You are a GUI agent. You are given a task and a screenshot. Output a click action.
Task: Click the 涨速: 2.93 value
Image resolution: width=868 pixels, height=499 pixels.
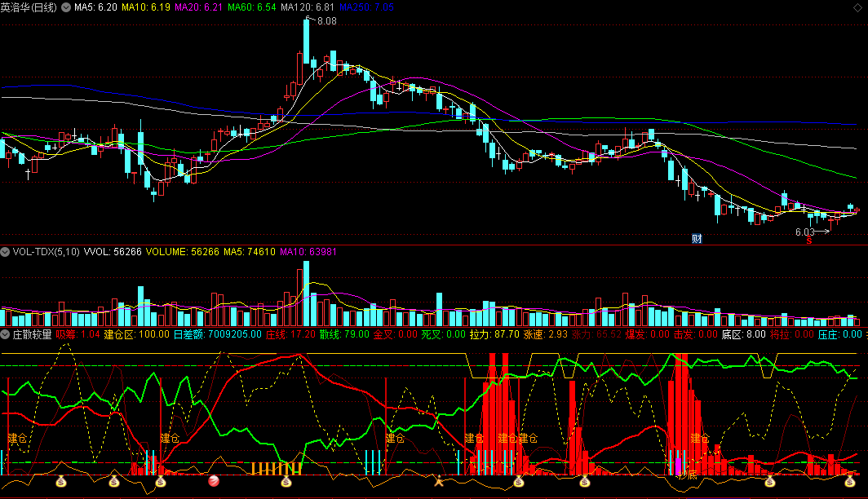[x=545, y=334]
